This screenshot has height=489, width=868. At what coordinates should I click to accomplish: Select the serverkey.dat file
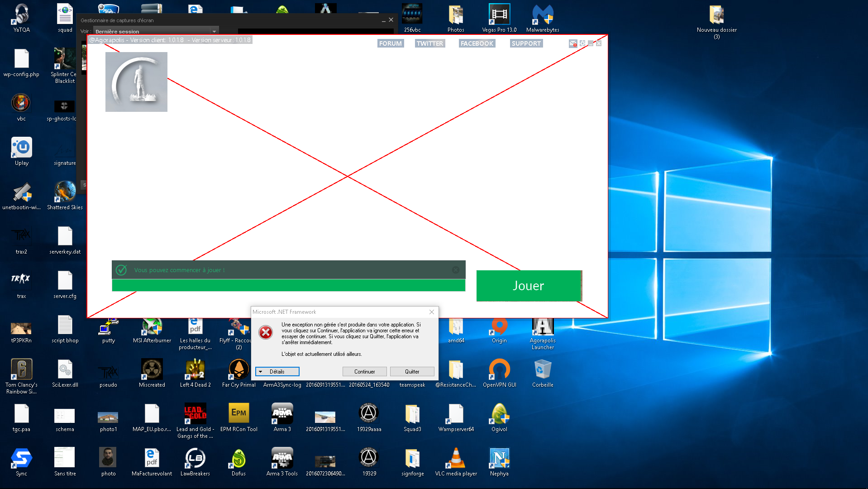click(x=65, y=240)
